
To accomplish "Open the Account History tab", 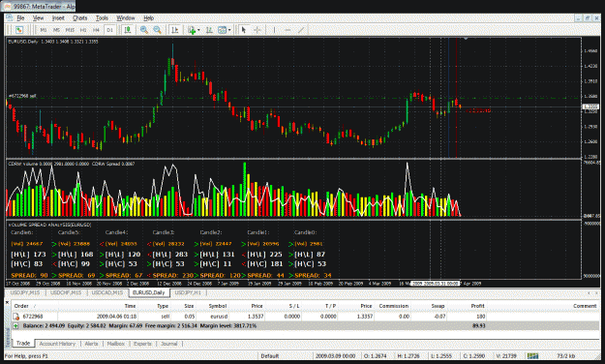I will click(57, 344).
